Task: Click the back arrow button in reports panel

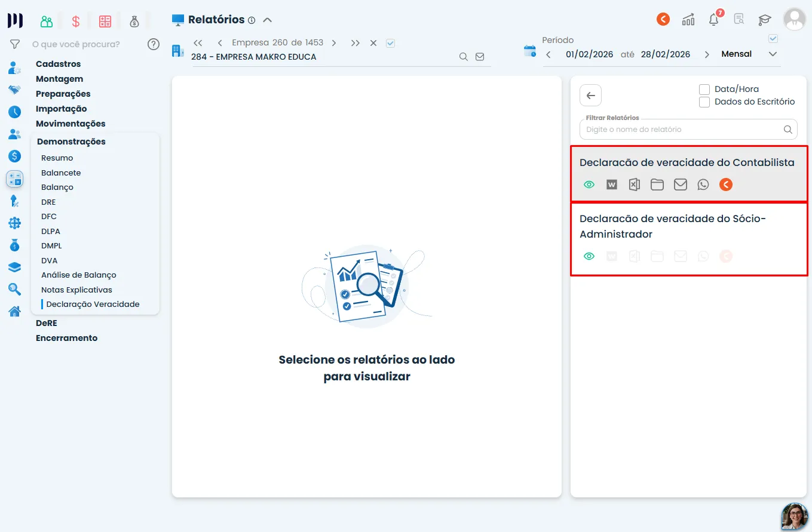Action: 591,96
